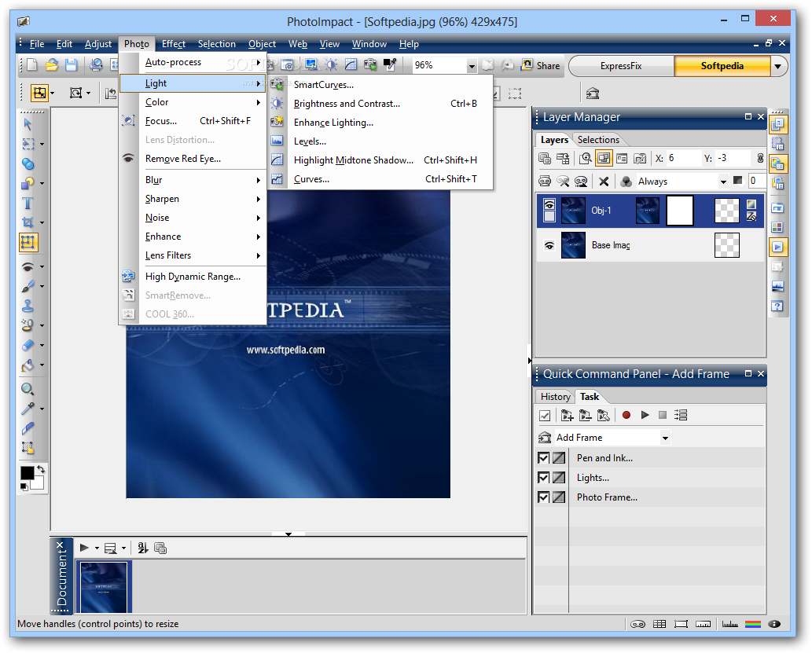Click the Play triangle in Task tab
Screen dimensions: 812x653
coord(645,415)
